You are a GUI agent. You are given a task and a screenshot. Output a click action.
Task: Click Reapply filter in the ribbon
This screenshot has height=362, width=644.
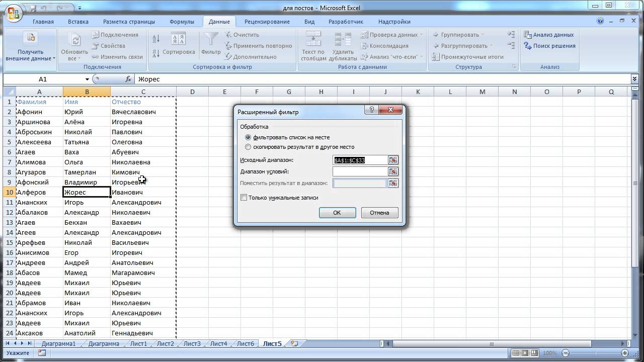point(258,46)
